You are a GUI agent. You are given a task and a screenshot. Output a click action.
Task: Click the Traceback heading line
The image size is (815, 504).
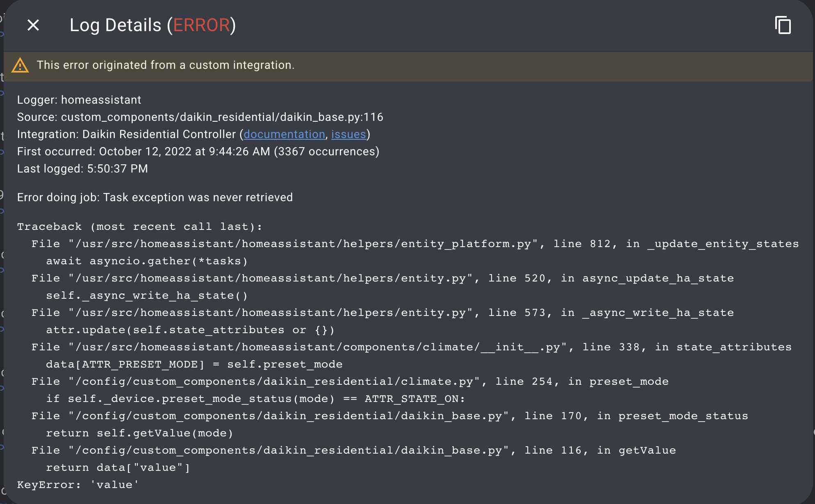click(139, 226)
